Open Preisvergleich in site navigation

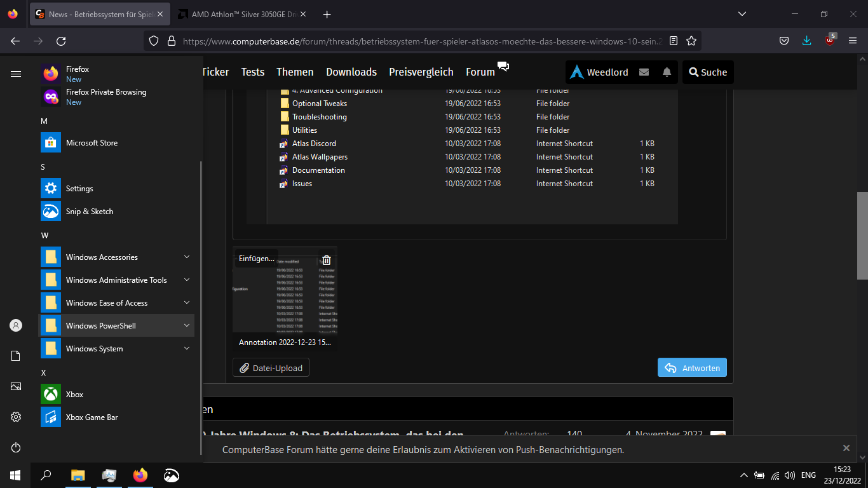(x=421, y=72)
